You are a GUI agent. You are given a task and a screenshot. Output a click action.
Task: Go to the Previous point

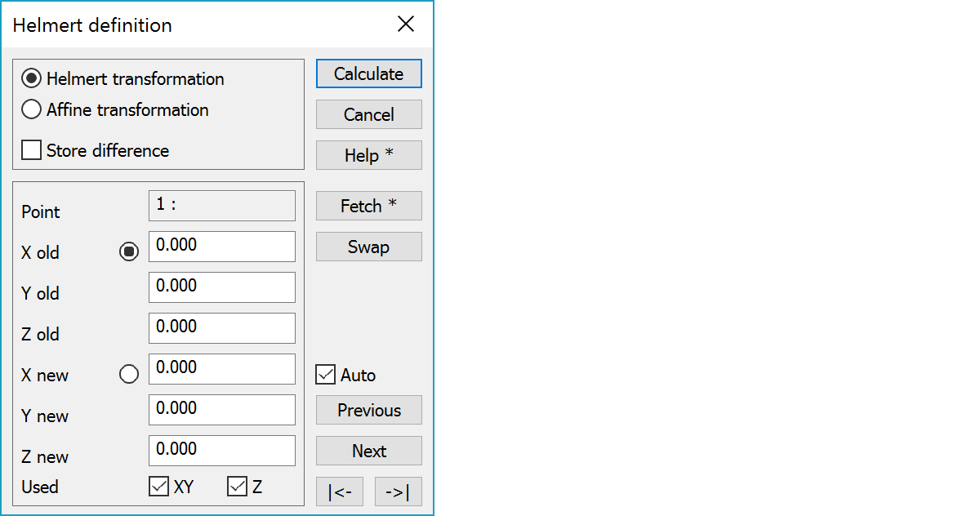(x=368, y=410)
